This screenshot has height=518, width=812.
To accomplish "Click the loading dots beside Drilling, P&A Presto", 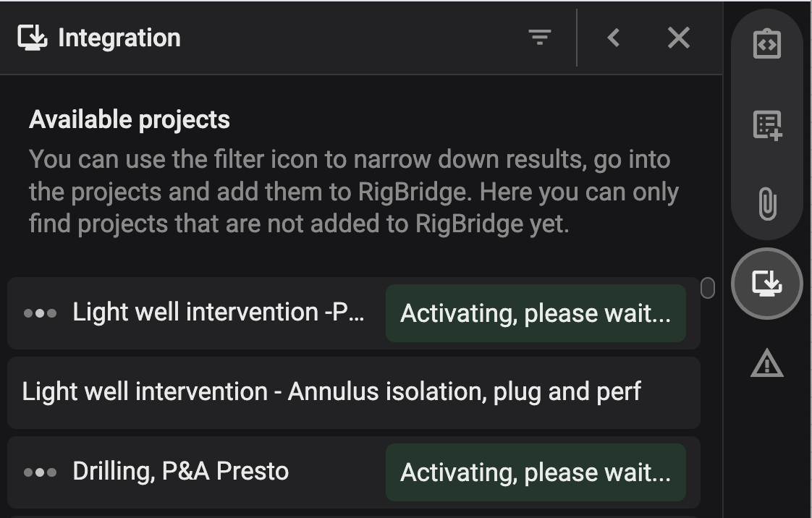I will [40, 472].
